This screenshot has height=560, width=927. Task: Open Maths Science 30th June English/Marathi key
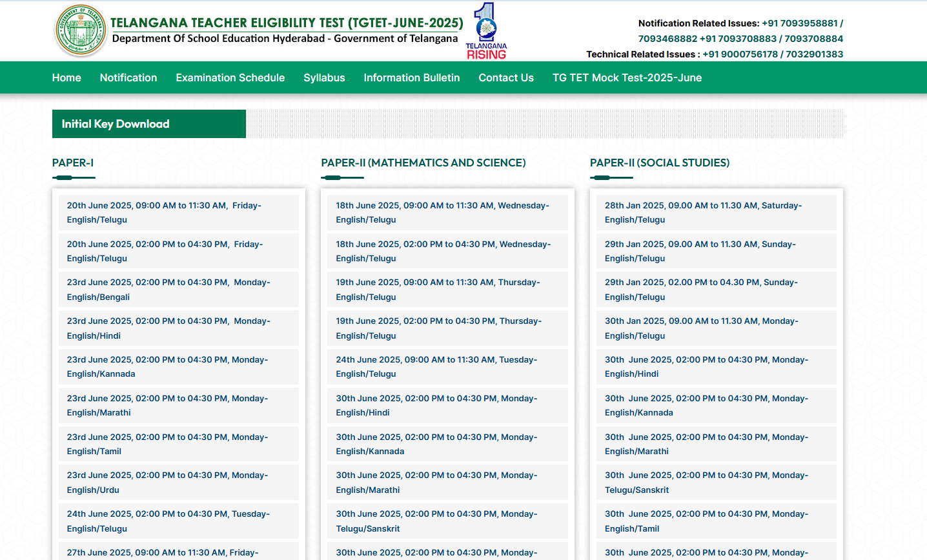tap(447, 483)
